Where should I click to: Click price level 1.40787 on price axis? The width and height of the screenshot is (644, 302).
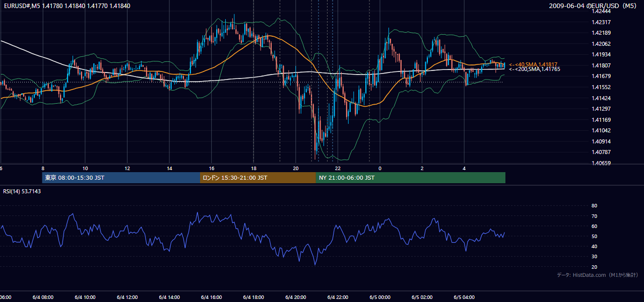tap(602, 152)
